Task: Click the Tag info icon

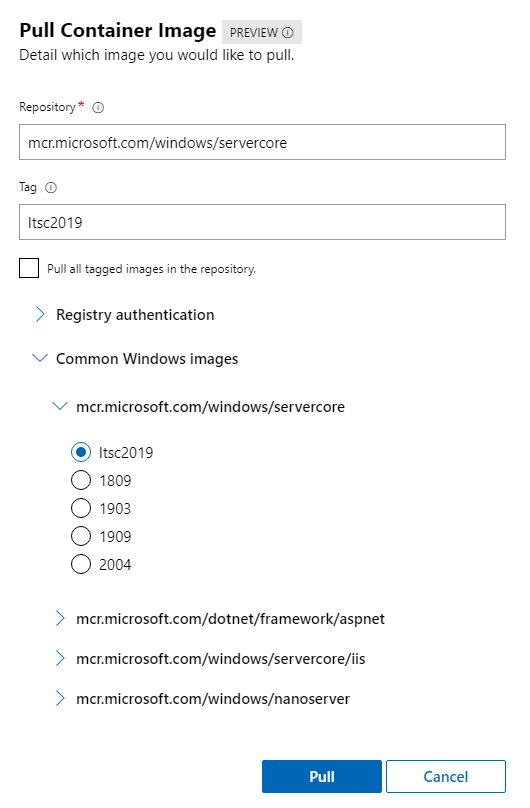Action: [x=50, y=188]
